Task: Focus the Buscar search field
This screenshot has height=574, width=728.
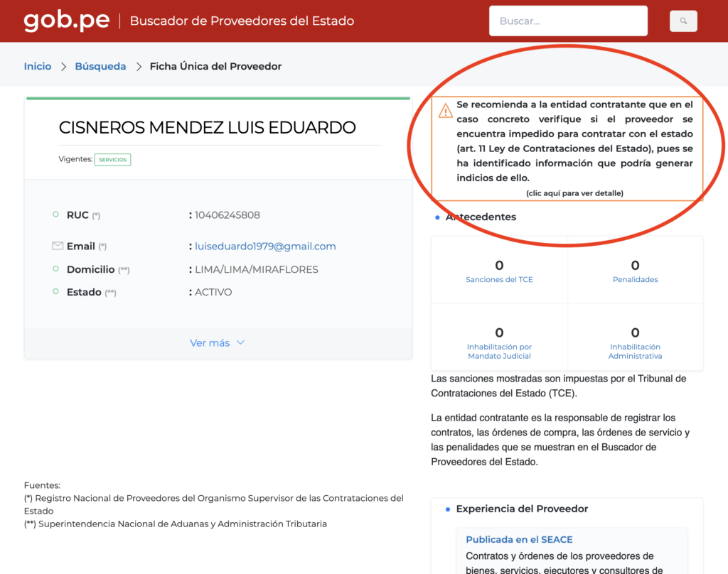Action: coord(568,21)
